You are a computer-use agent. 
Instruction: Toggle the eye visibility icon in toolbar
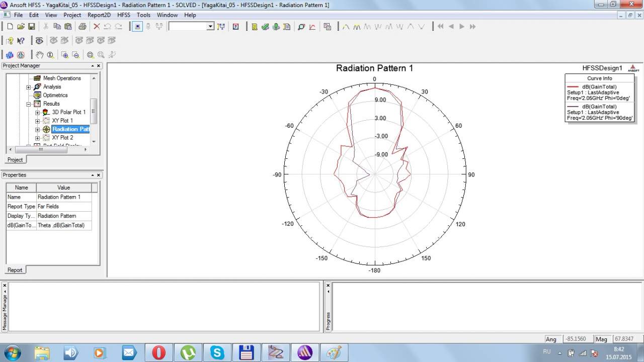pyautogui.click(x=39, y=41)
